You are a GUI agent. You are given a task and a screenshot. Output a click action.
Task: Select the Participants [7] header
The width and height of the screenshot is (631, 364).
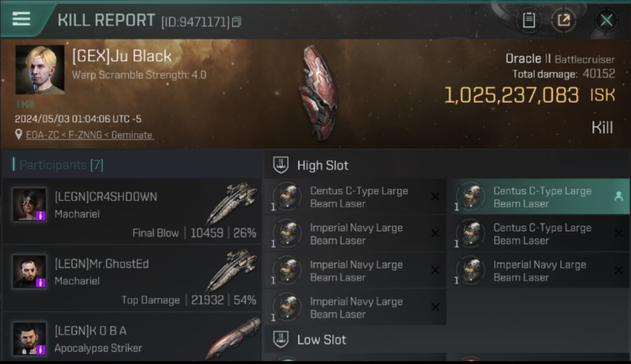click(61, 165)
